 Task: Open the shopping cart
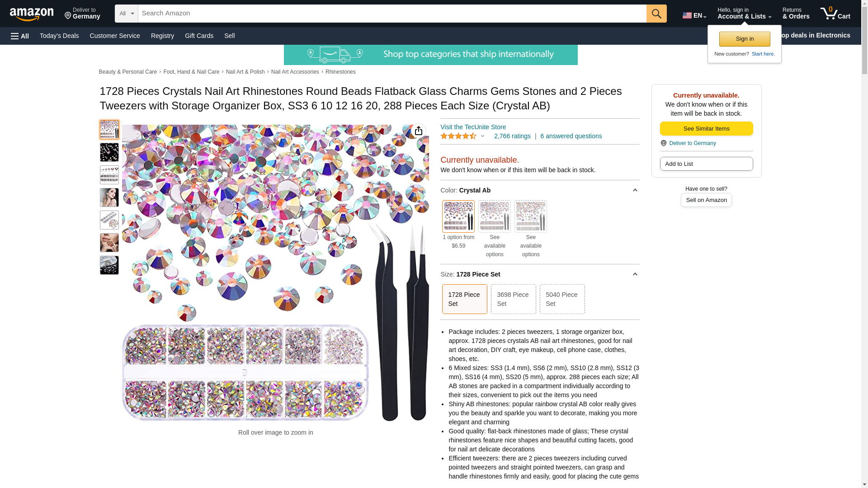point(835,14)
